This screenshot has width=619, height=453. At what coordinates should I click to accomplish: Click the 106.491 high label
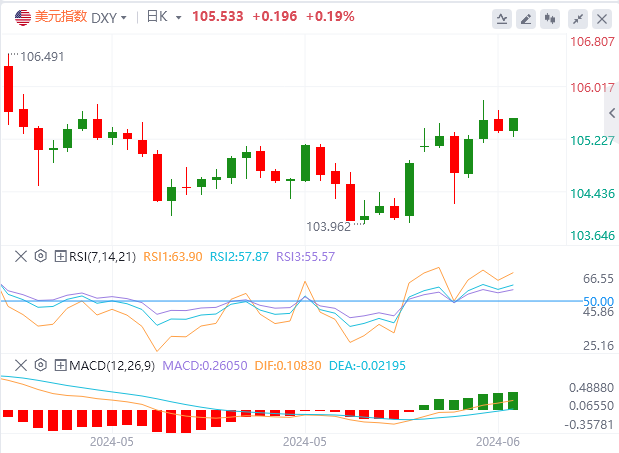42,57
